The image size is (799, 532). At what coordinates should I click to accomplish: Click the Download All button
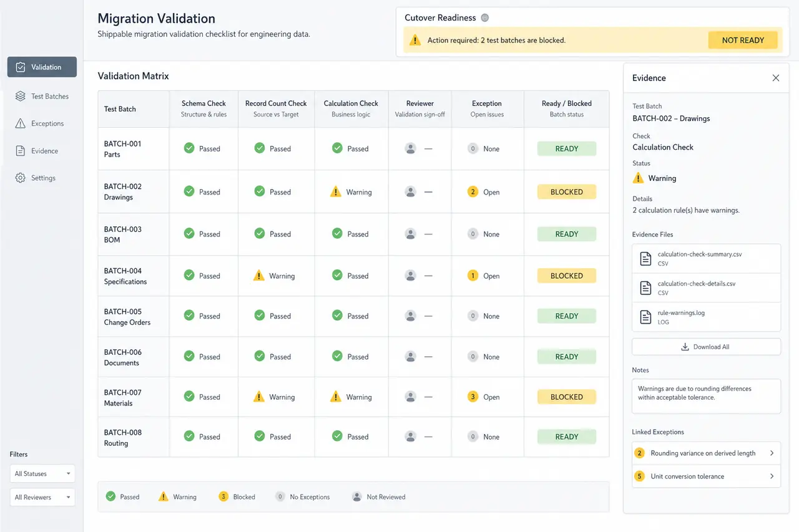(707, 347)
